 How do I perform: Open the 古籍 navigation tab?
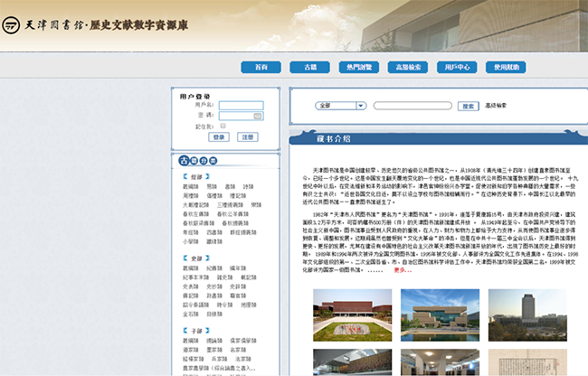point(309,67)
